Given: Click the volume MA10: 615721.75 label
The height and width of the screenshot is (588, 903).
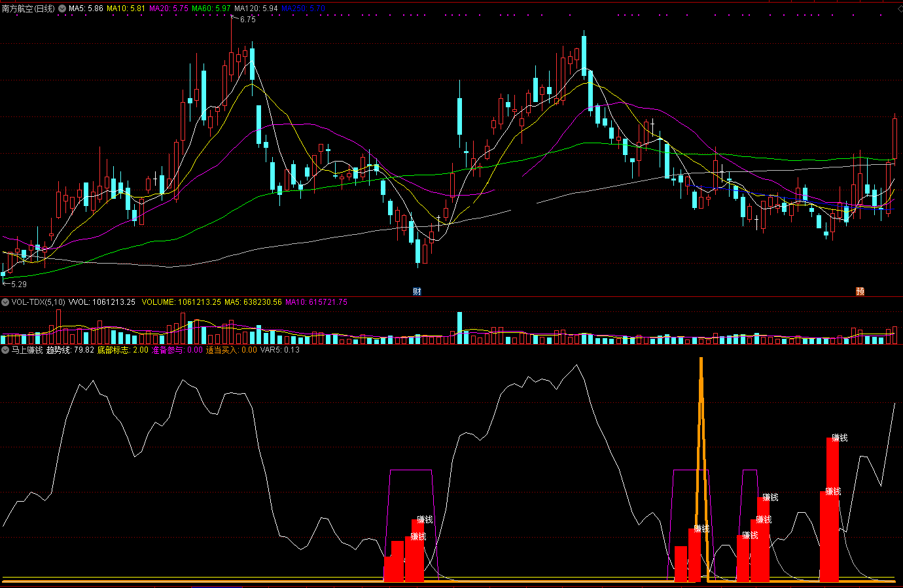Looking at the screenshot, I should point(316,302).
